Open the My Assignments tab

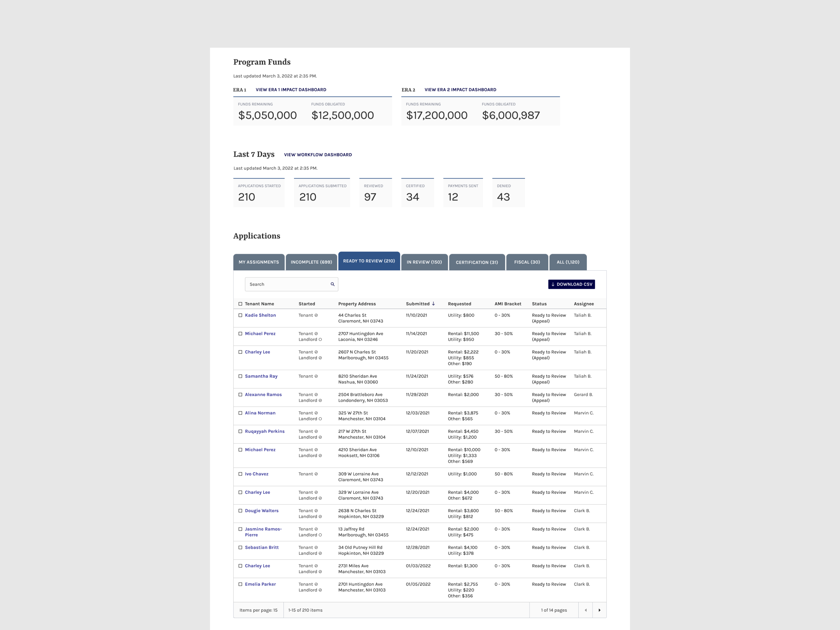click(x=259, y=262)
